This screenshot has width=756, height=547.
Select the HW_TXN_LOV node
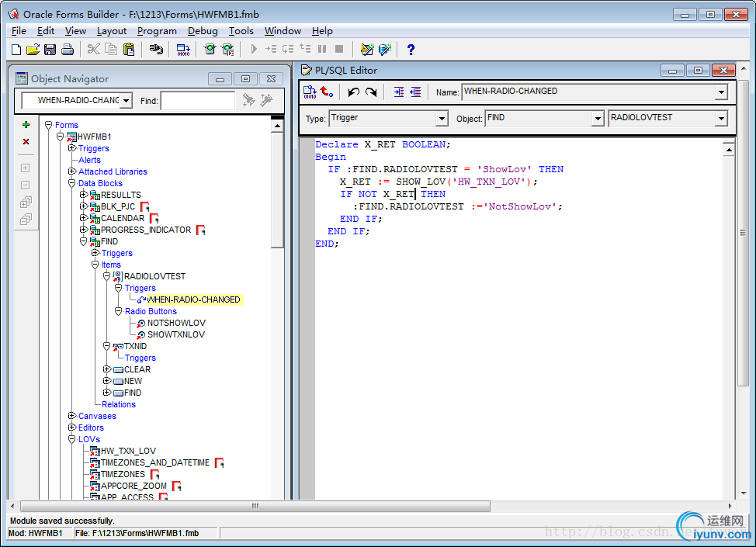pos(128,451)
